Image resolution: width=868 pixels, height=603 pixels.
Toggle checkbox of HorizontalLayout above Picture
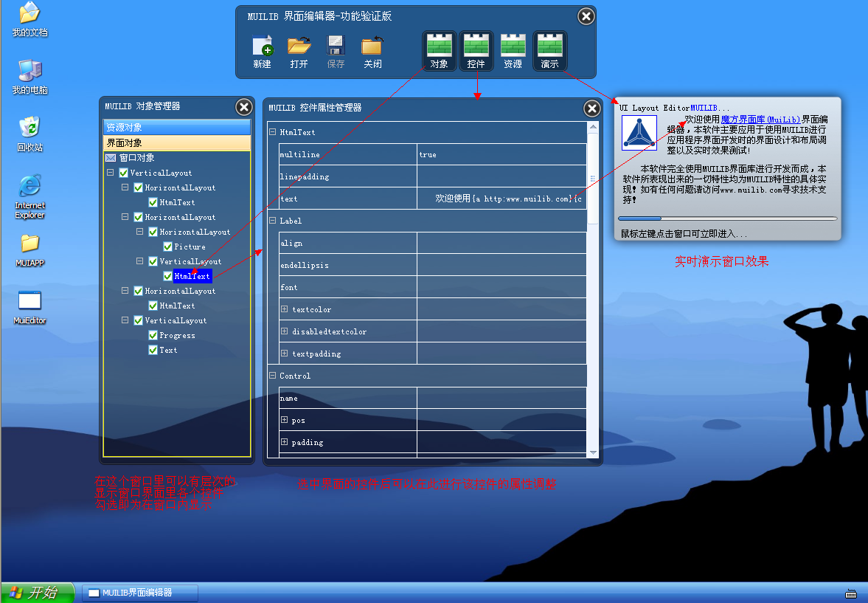coord(153,232)
